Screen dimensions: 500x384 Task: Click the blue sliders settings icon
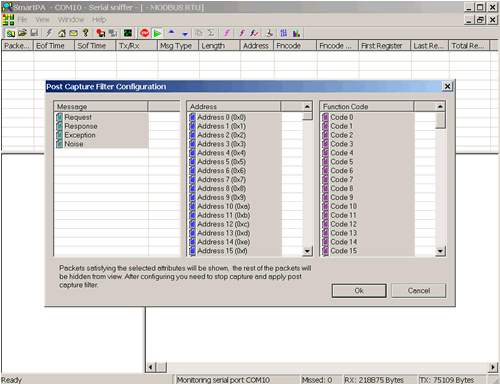click(x=284, y=33)
